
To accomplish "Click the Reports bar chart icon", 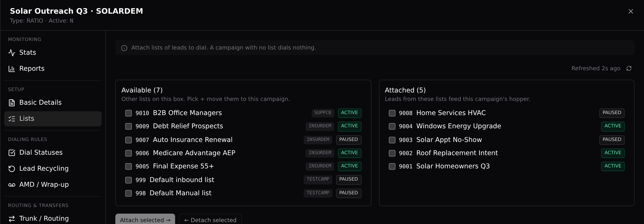I will (x=12, y=69).
